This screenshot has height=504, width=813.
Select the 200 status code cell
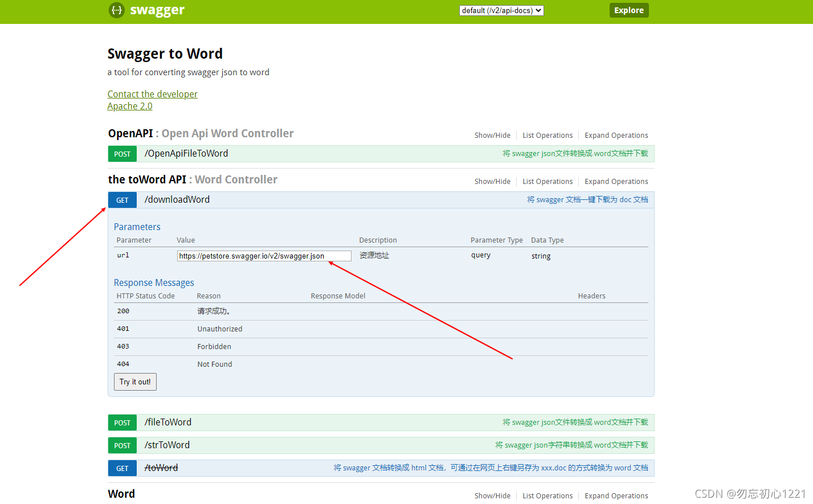(x=123, y=311)
